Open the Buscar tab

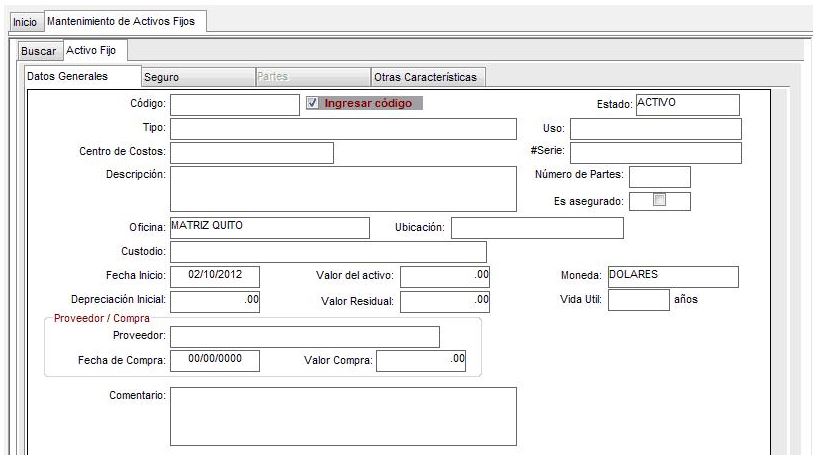coord(39,51)
